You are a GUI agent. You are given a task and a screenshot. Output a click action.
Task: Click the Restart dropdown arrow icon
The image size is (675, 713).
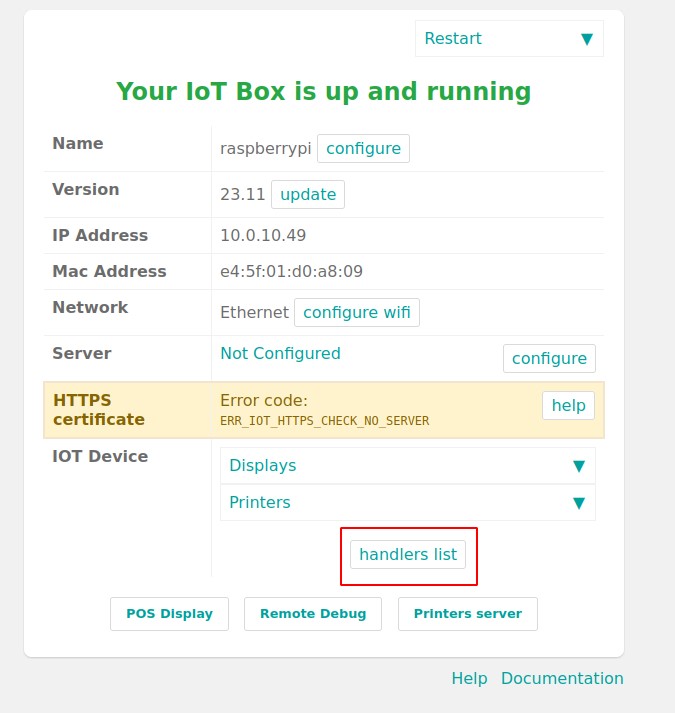[587, 39]
